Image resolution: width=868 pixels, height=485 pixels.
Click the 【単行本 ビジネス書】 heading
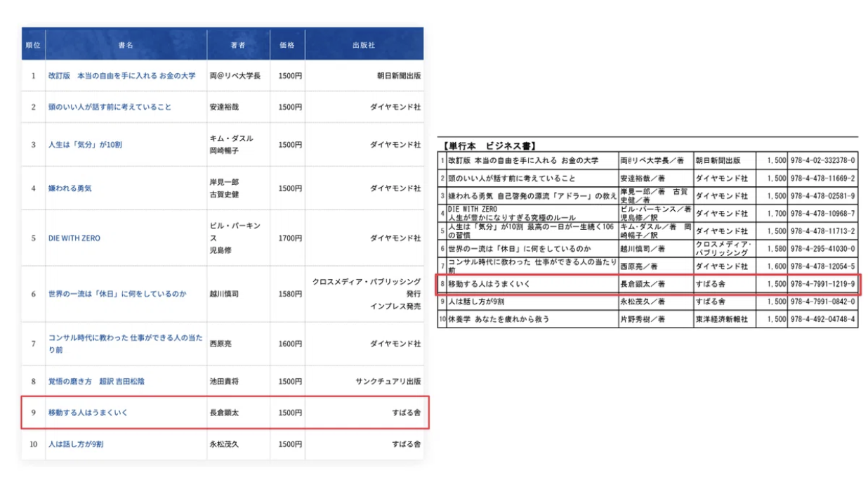(x=490, y=145)
